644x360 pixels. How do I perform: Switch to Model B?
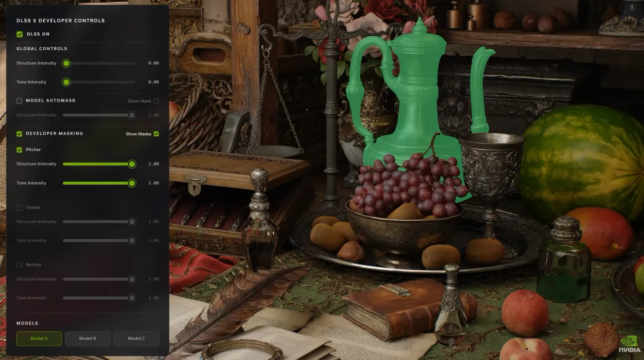[88, 338]
